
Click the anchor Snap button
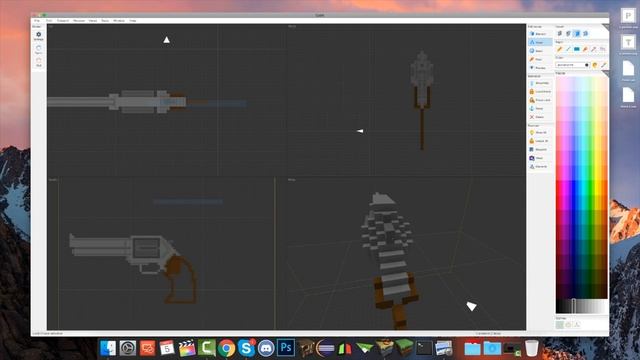coord(540,109)
